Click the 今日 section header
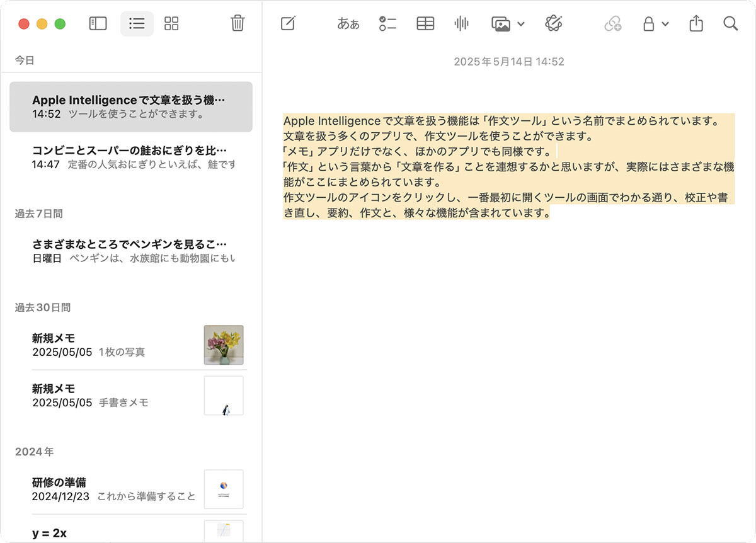 point(25,60)
